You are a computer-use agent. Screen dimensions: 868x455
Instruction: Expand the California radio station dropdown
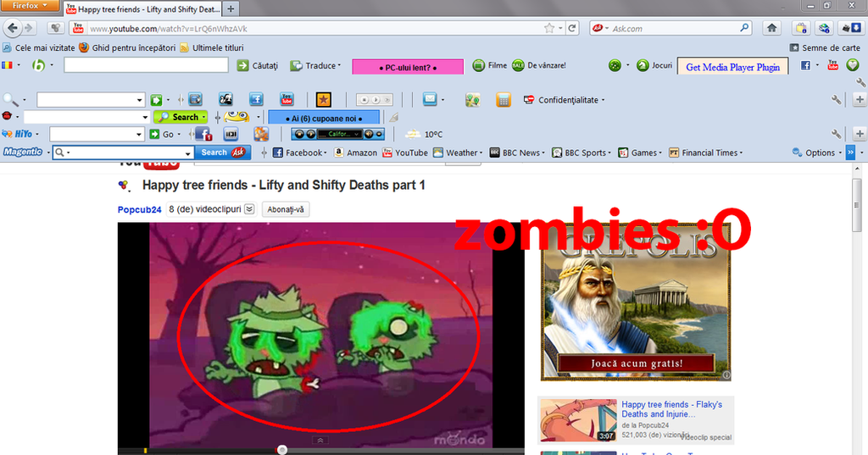point(357,134)
